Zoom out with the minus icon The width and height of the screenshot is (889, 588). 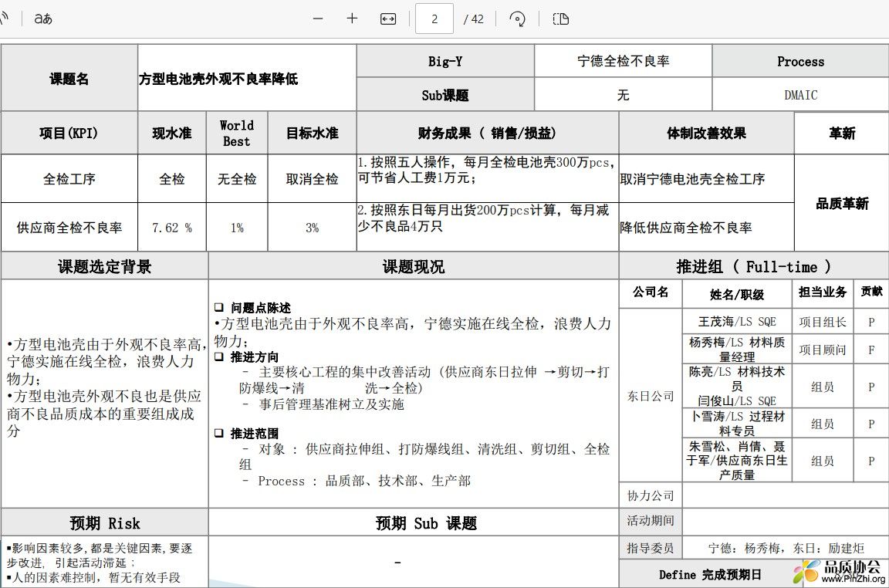click(x=318, y=19)
